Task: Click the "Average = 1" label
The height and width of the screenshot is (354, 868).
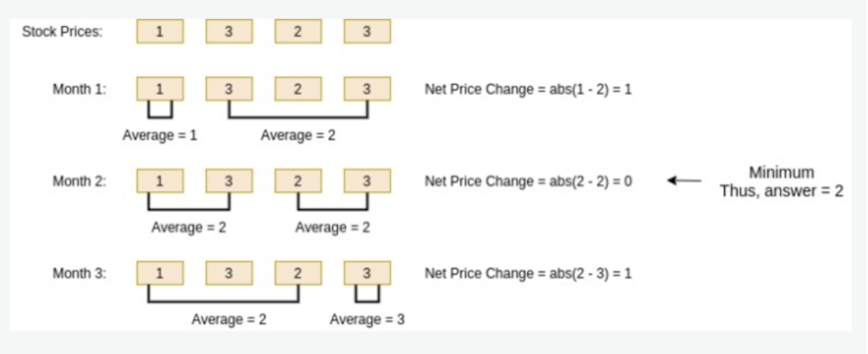Action: 160,136
